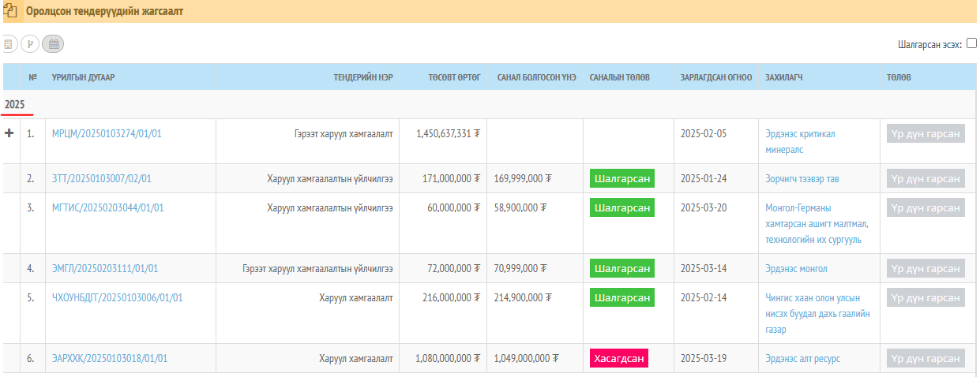Select announcement date 2025-03-20
Image resolution: width=980 pixels, height=377 pixels.
pos(703,207)
